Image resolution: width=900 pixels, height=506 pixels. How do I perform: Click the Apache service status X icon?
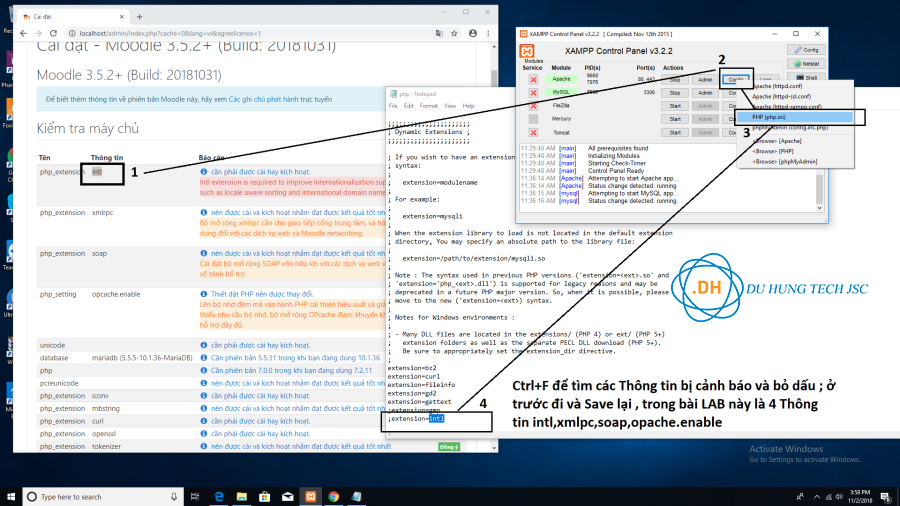tap(534, 79)
